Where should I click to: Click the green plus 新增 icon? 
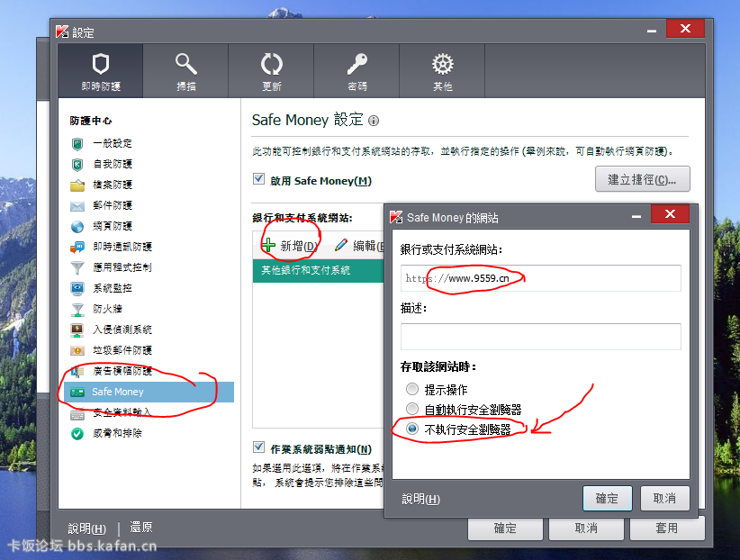coord(268,246)
